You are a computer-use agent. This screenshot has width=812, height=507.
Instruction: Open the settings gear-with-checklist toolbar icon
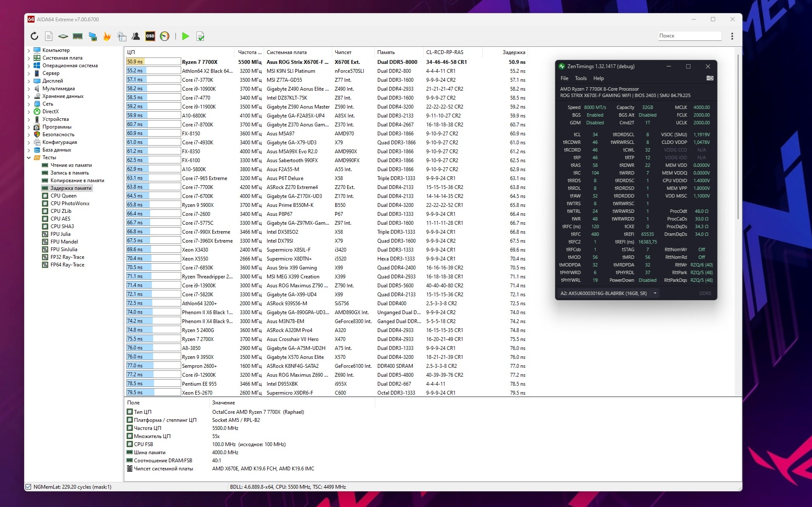tap(122, 36)
